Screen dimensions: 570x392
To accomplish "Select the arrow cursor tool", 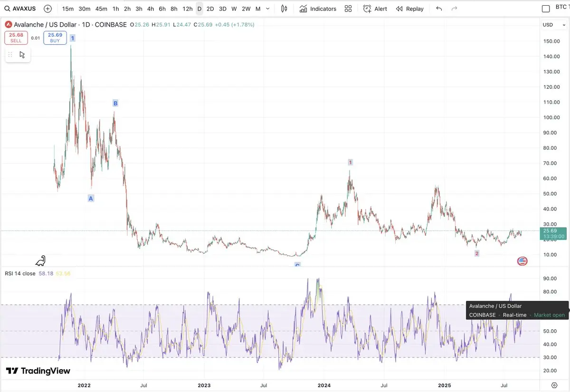I will click(22, 55).
